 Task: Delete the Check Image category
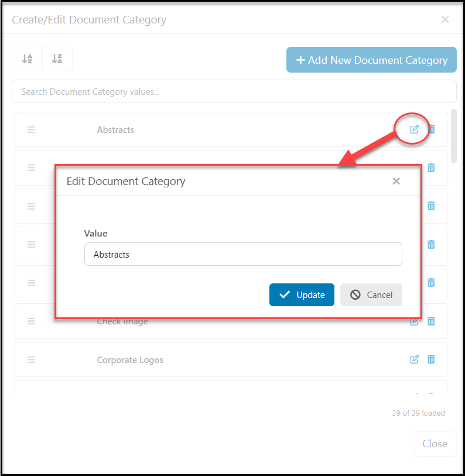(431, 321)
